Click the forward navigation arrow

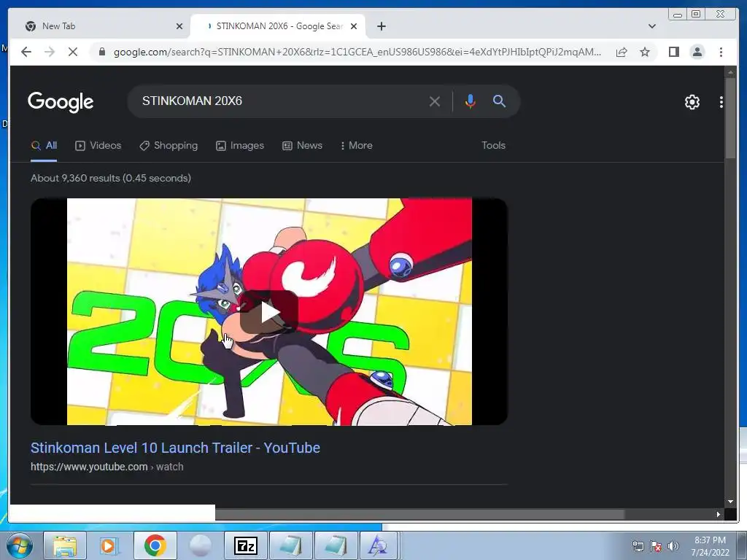tap(50, 52)
